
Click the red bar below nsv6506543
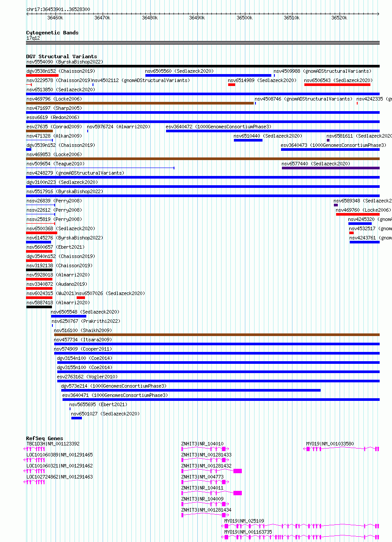(337, 84)
